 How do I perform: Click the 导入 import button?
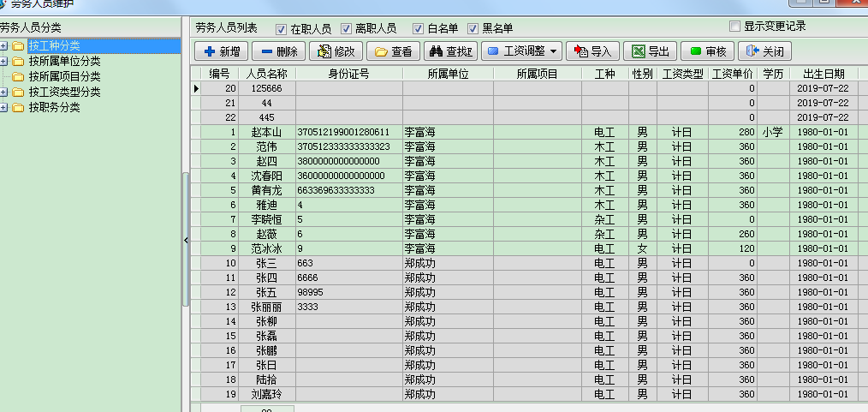(x=593, y=51)
